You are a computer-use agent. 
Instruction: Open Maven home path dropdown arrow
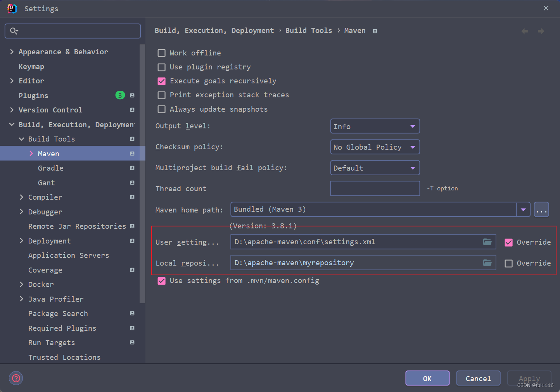[x=523, y=209]
